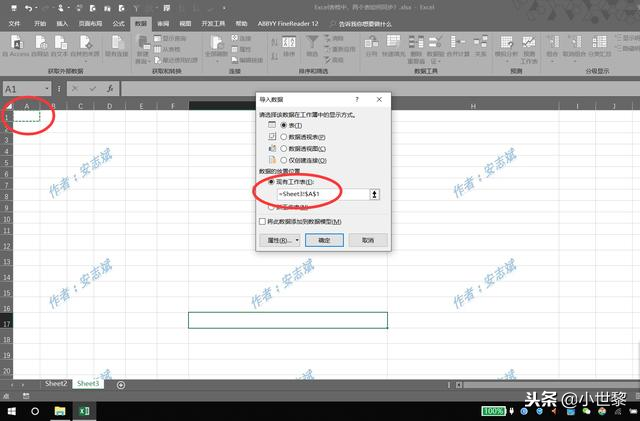Viewport: 640px width, 421px height.
Task: Select the Table (表) radio option
Action: pyautogui.click(x=284, y=125)
